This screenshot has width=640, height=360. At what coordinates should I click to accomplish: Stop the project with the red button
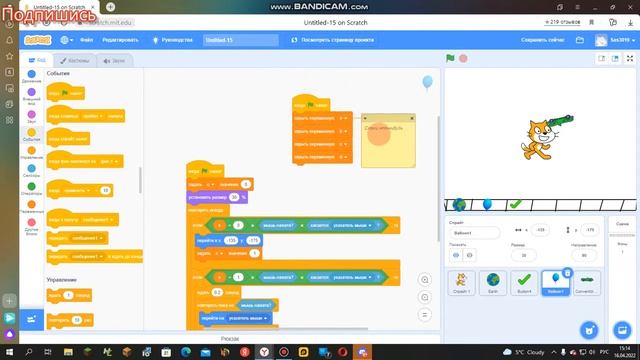pyautogui.click(x=463, y=58)
